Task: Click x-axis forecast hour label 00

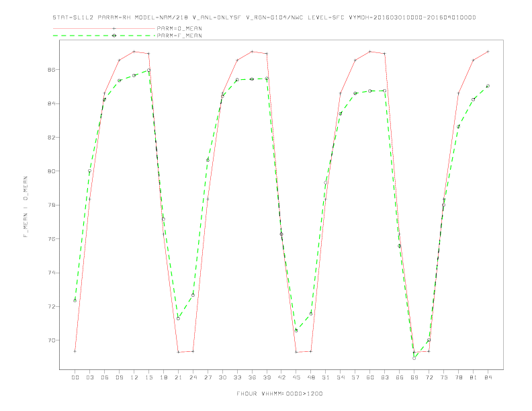Action: point(75,377)
